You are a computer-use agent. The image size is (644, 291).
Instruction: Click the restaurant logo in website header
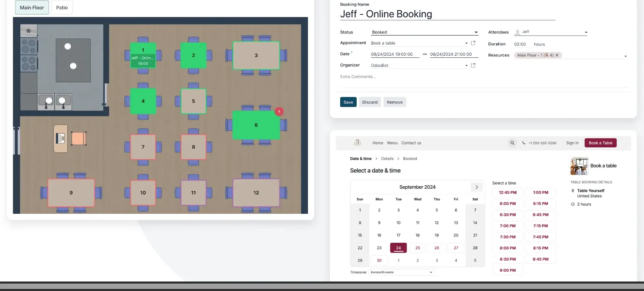358,143
